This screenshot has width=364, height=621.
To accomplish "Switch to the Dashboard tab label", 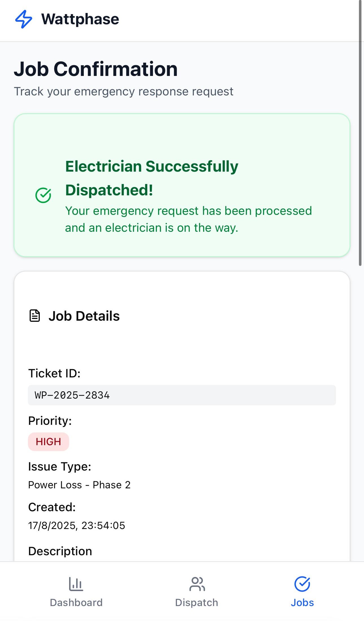I will (76, 603).
